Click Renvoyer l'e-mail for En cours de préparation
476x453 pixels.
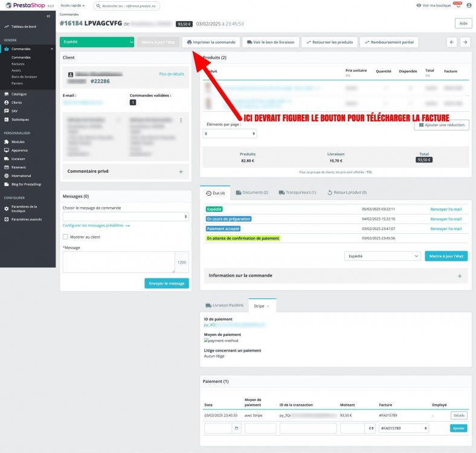click(446, 219)
